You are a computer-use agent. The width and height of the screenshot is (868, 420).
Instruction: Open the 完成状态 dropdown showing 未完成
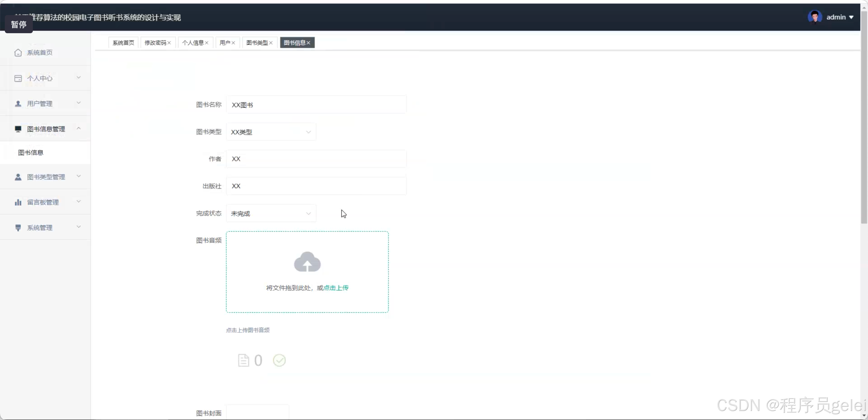pyautogui.click(x=271, y=214)
